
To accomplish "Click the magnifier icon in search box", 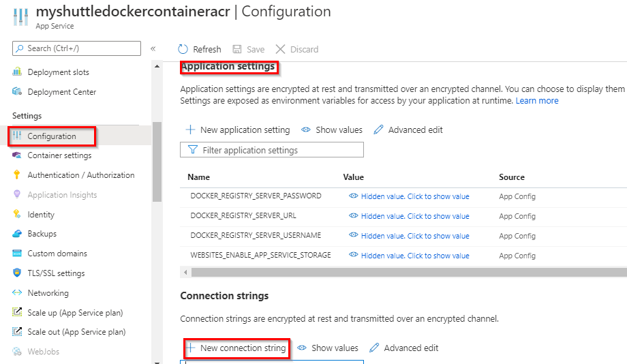I will pos(20,48).
